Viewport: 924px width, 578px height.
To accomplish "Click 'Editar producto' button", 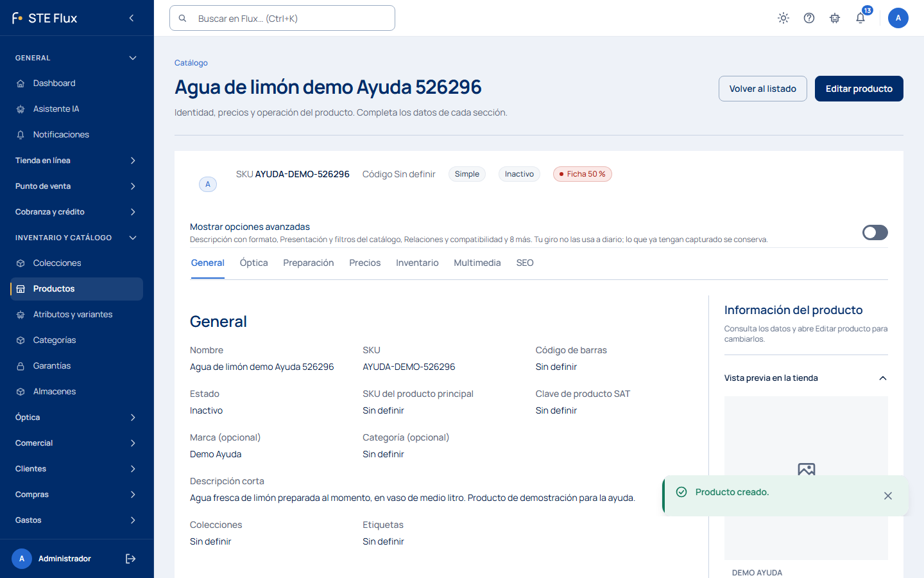I will click(859, 89).
